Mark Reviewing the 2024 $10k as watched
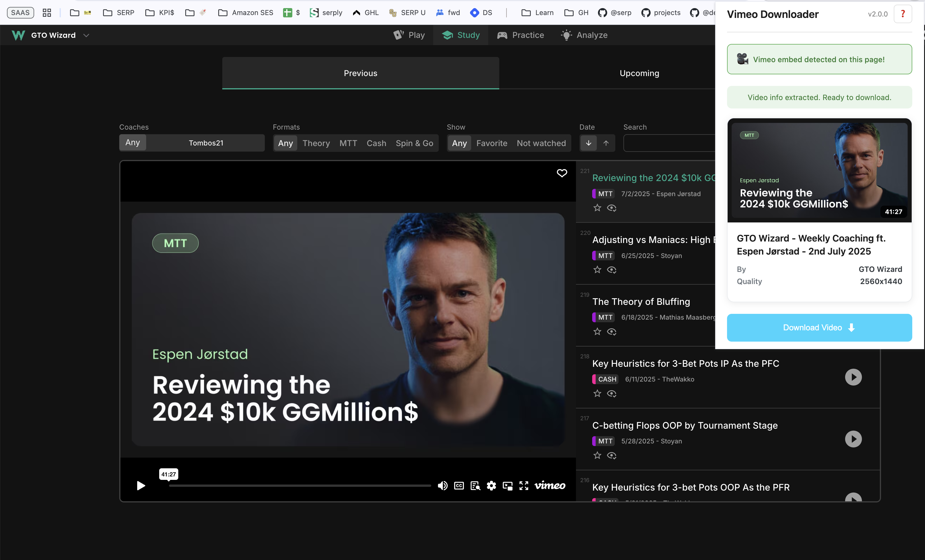 (x=612, y=208)
